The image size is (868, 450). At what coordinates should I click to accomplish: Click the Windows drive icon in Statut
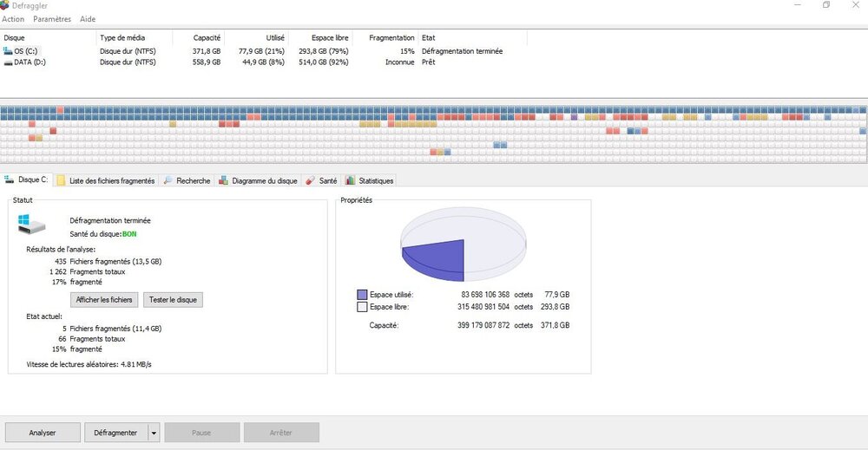click(31, 224)
